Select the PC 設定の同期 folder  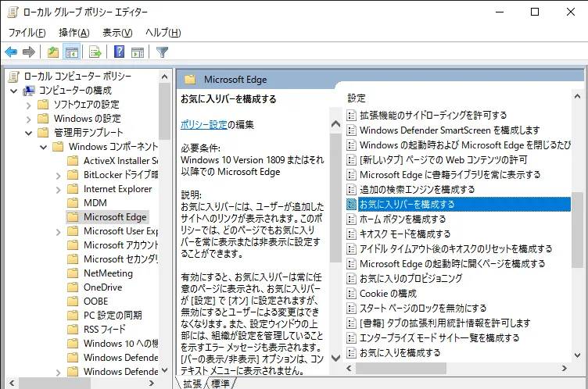(x=113, y=316)
